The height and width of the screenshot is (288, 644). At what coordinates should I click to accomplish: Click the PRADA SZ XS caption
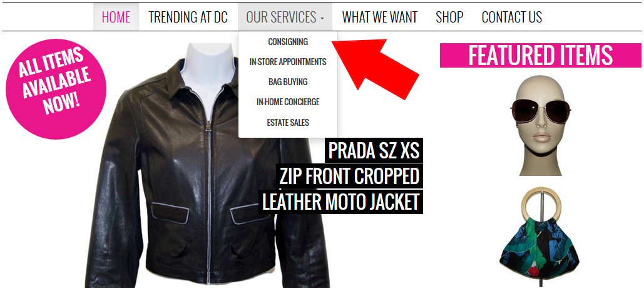coord(374,150)
